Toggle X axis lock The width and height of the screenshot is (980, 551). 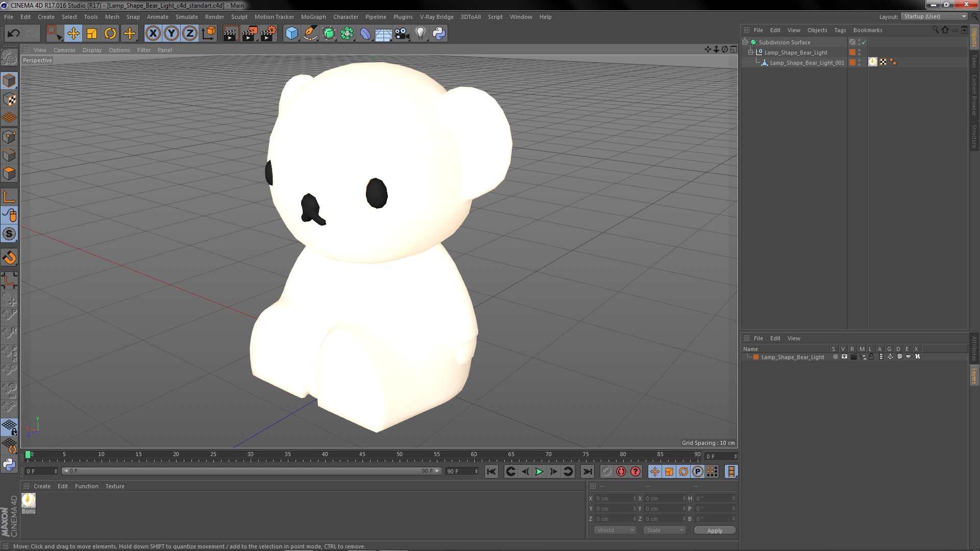click(153, 34)
